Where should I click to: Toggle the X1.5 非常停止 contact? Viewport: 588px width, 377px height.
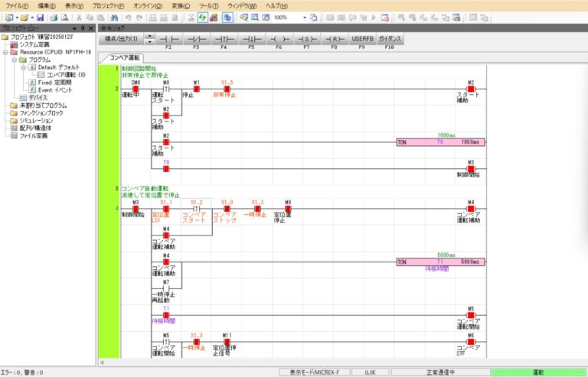click(x=227, y=89)
